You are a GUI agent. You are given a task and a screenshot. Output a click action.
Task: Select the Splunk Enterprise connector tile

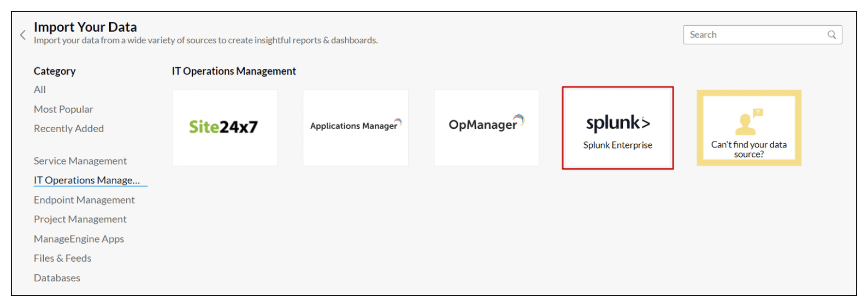pyautogui.click(x=618, y=128)
